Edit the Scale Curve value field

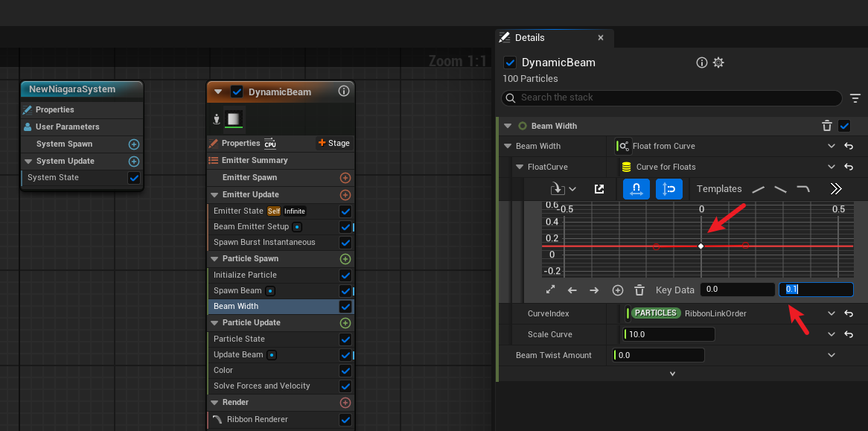click(x=669, y=334)
